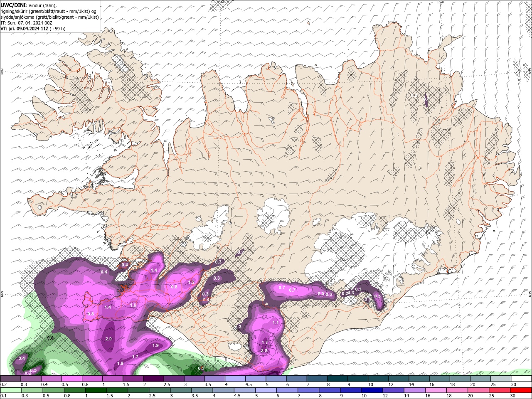
Task: Click the 'Vindur (10m)' header text
Action: point(41,5)
